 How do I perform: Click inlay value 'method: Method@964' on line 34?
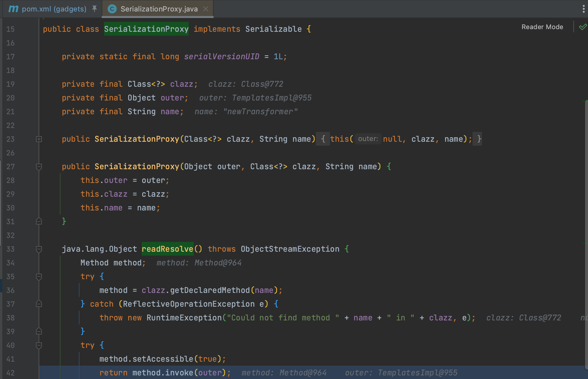tap(199, 263)
